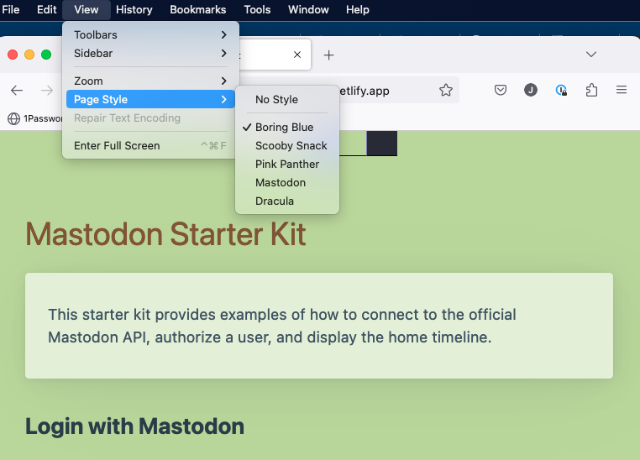Expand the Zoom submenu
This screenshot has width=640, height=460.
[x=150, y=81]
